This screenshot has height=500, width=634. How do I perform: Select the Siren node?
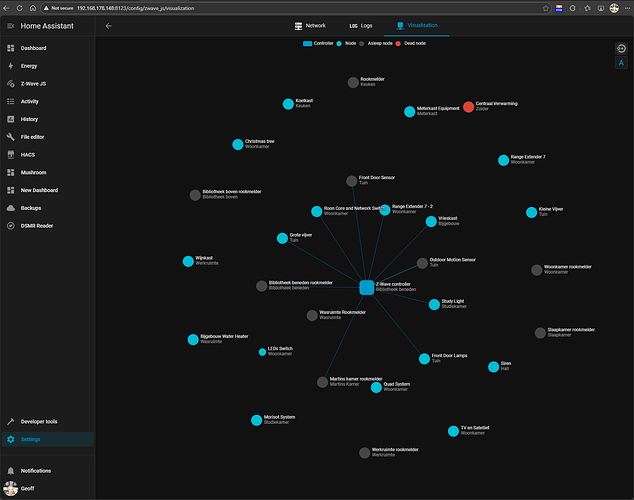tap(493, 367)
